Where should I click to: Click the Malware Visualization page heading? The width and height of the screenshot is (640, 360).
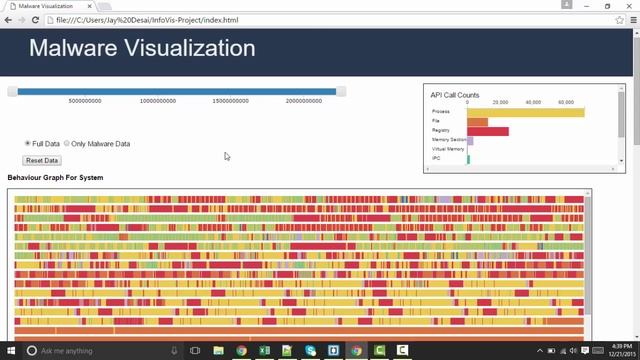click(x=142, y=48)
